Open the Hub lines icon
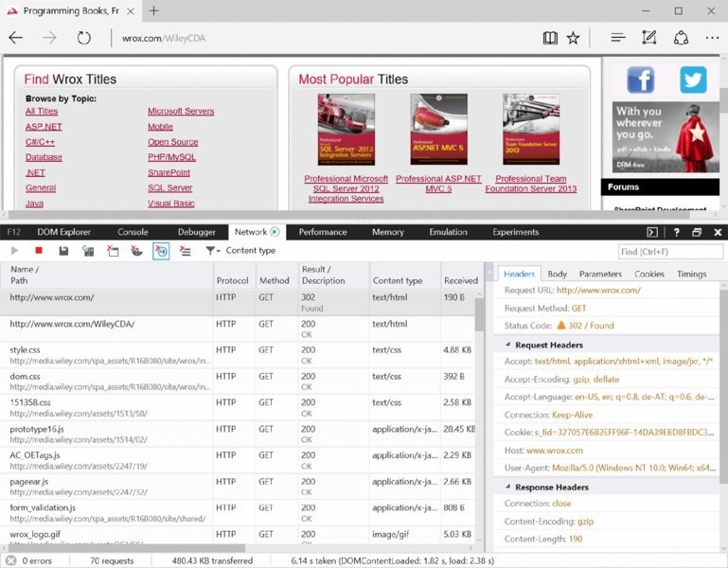Screen dimensions: 728x568 [618, 38]
